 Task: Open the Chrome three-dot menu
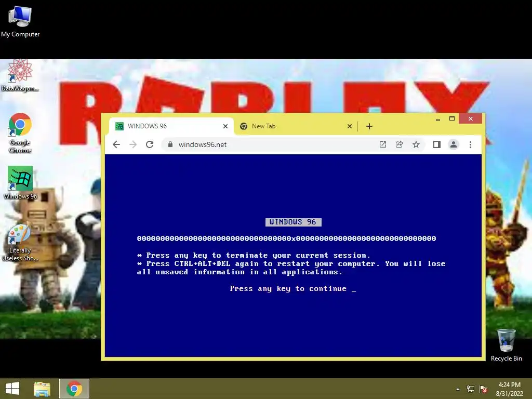click(x=470, y=144)
